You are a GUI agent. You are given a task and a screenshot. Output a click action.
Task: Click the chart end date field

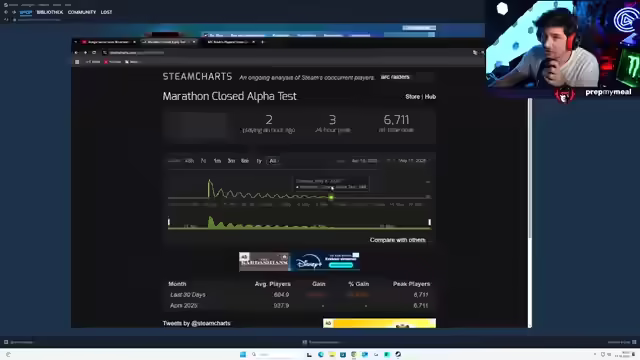(412, 161)
